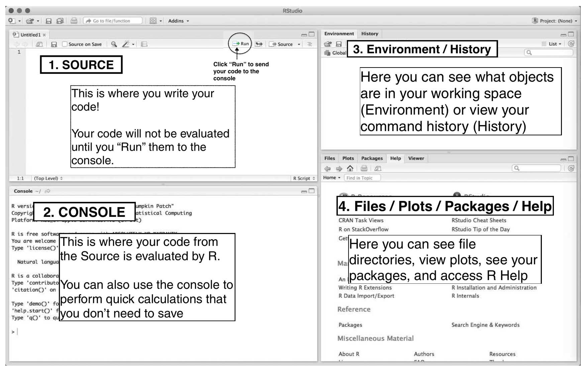
Task: Save current document from main toolbar
Action: (x=48, y=21)
